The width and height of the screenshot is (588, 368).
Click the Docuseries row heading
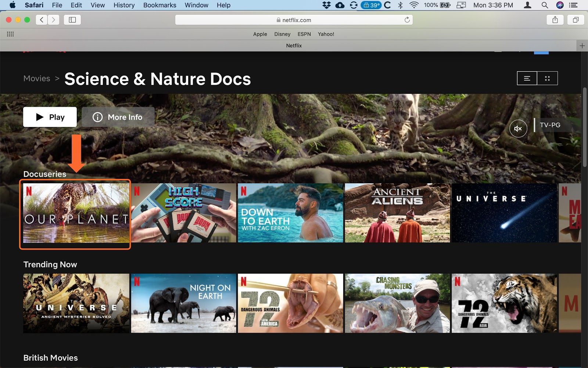click(x=45, y=174)
